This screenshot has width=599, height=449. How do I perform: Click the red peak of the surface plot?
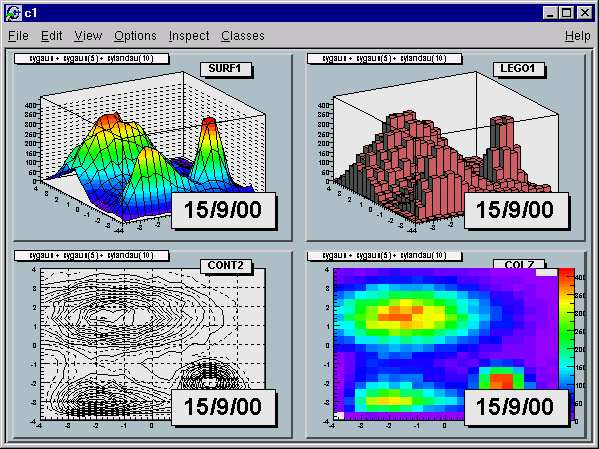click(x=108, y=119)
